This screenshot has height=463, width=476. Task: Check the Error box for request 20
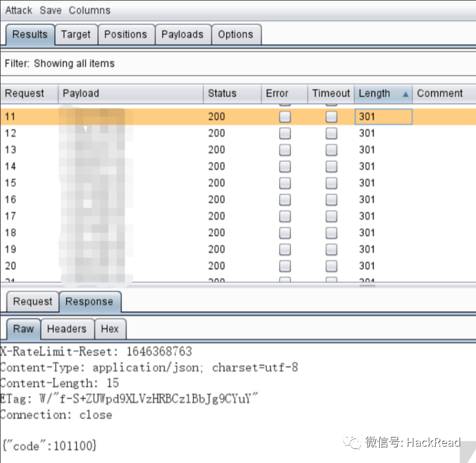click(284, 266)
